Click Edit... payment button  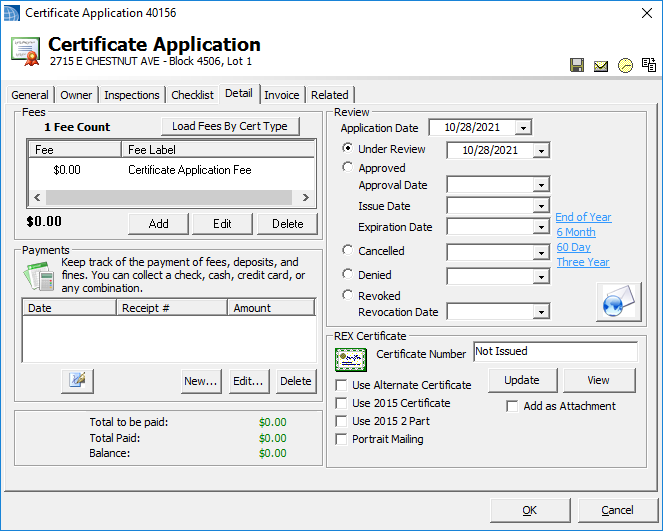point(249,381)
